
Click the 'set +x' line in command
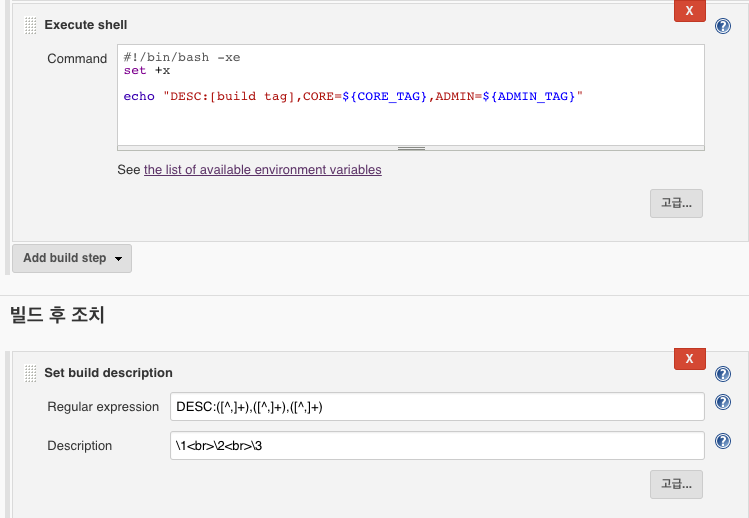147,71
